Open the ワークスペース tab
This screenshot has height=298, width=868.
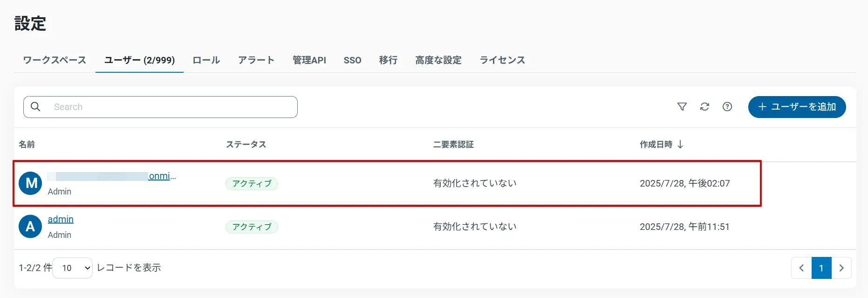tap(54, 60)
